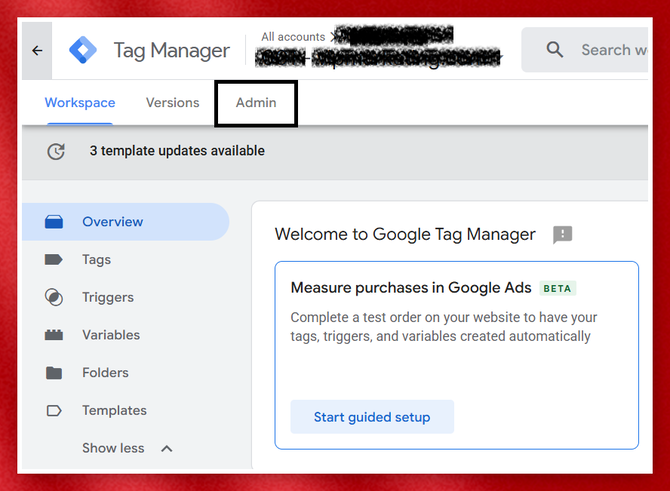Click the Templates outline label icon
Image resolution: width=670 pixels, height=491 pixels.
tap(54, 411)
